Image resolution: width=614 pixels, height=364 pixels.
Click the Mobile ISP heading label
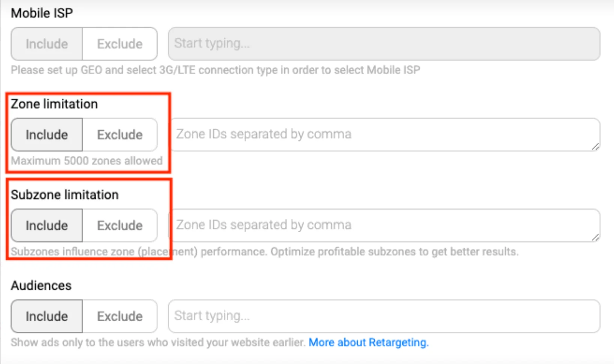pos(42,13)
